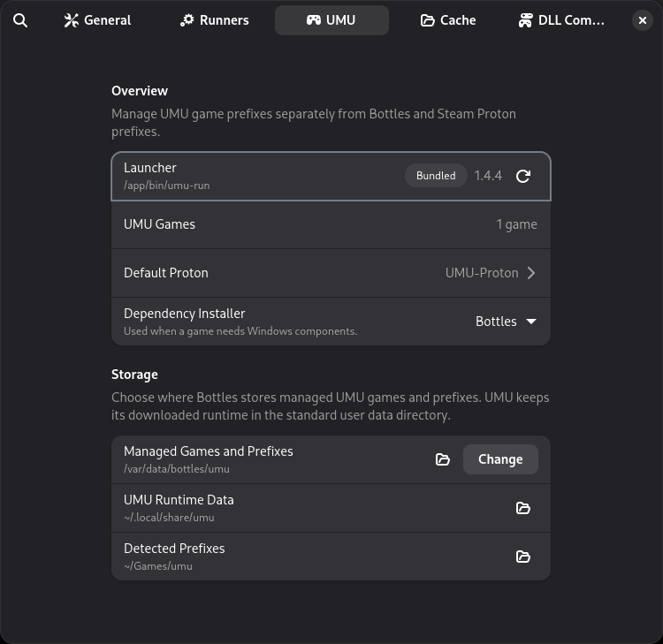Image resolution: width=663 pixels, height=644 pixels.
Task: Click the 1.4.4 version label
Action: [x=488, y=176]
